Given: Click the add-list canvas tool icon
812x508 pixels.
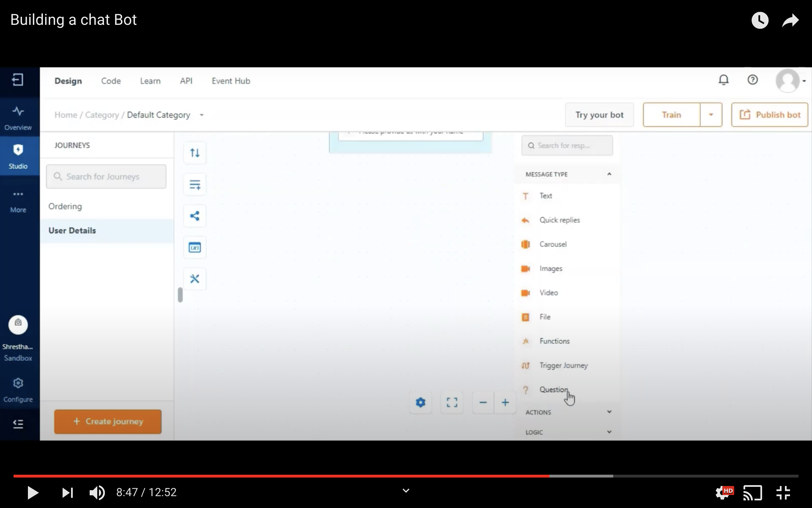Looking at the screenshot, I should (195, 184).
